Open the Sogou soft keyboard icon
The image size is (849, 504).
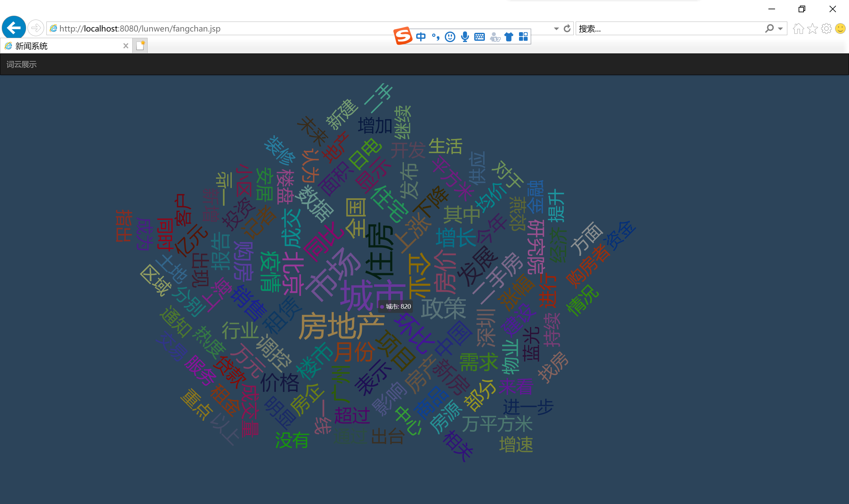pos(480,37)
